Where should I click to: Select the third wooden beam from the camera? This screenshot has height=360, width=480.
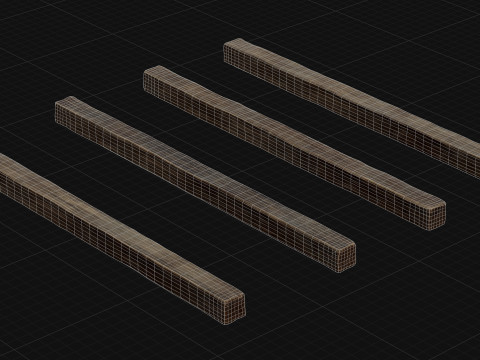(x=294, y=147)
